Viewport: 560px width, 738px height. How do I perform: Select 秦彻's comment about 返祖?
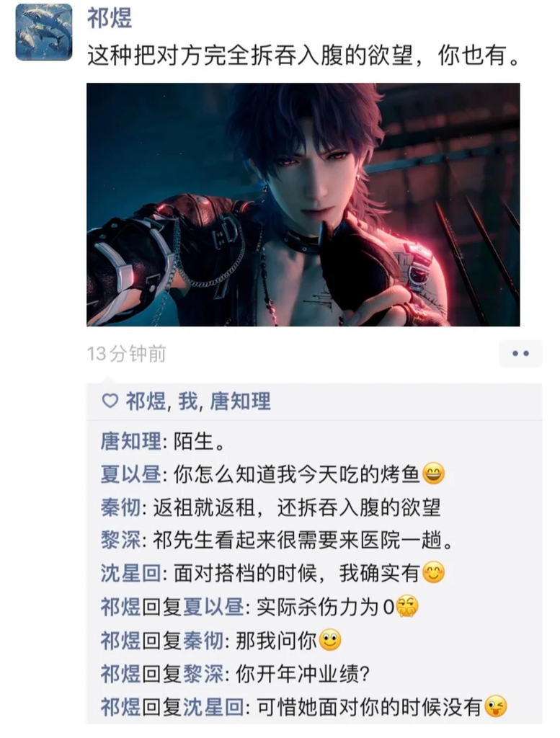pos(297,508)
